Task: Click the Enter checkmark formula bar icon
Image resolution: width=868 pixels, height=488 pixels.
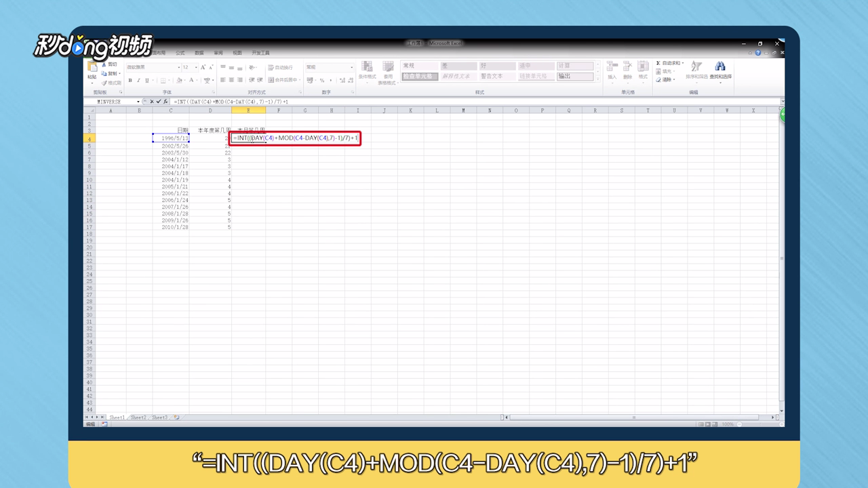Action: click(x=158, y=102)
